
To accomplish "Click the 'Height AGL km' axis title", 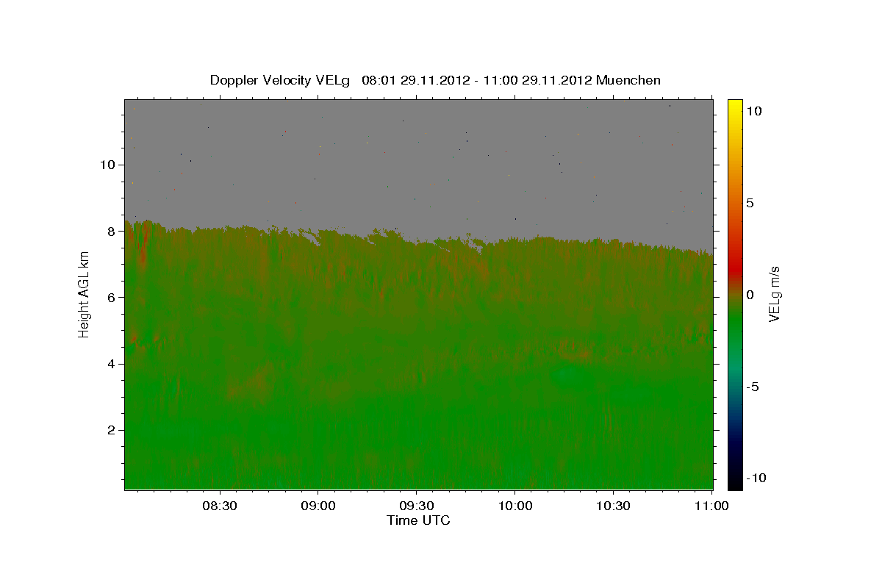I will pos(84,294).
